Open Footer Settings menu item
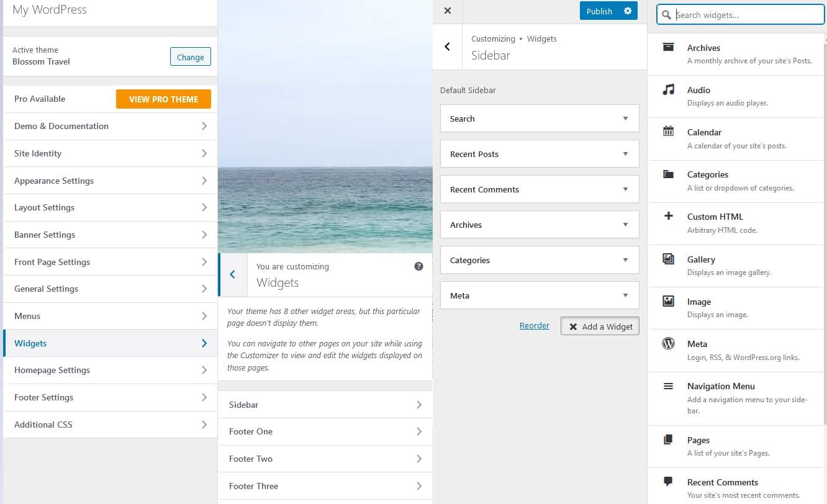The image size is (827, 504). pyautogui.click(x=111, y=397)
